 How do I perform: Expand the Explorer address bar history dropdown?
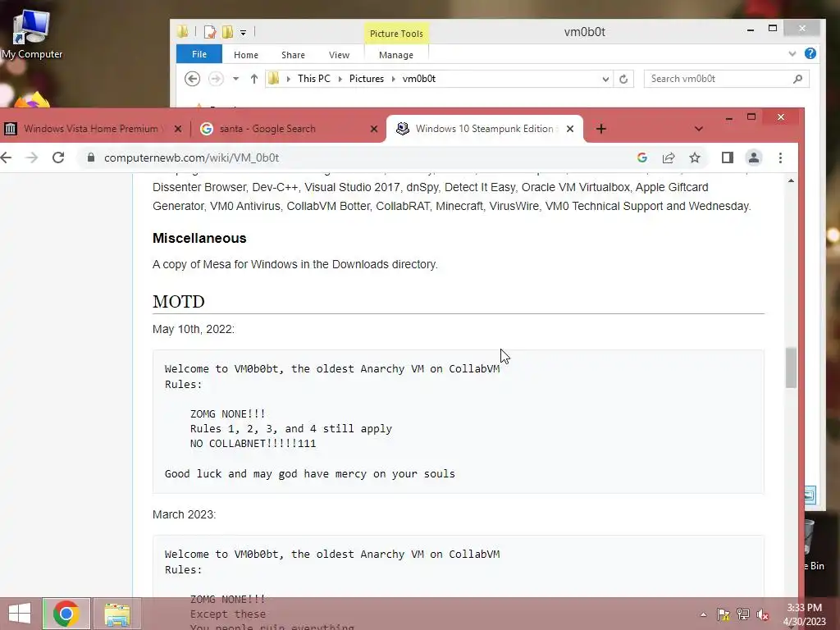pyautogui.click(x=605, y=79)
